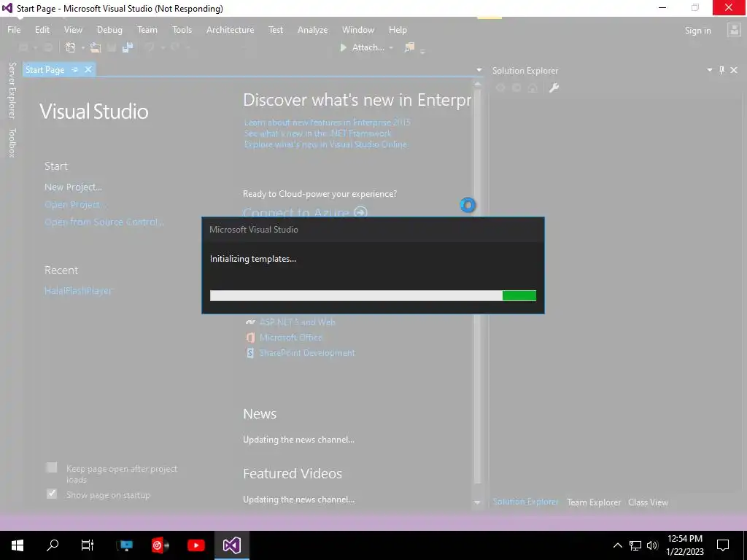Expand the Toolbox side tab
The height and width of the screenshot is (560, 747).
coord(12,142)
